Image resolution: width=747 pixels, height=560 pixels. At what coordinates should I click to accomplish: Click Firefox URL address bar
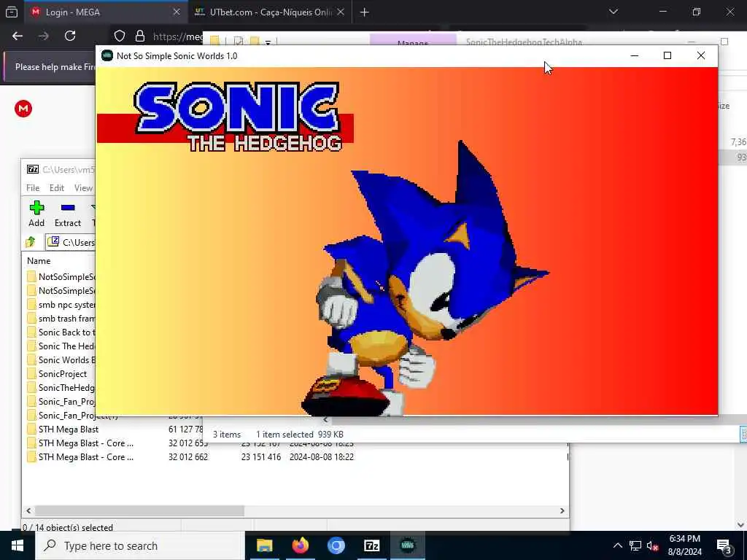click(177, 36)
